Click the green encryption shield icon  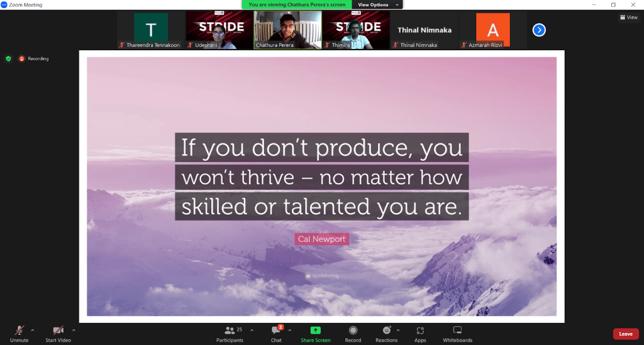point(8,58)
